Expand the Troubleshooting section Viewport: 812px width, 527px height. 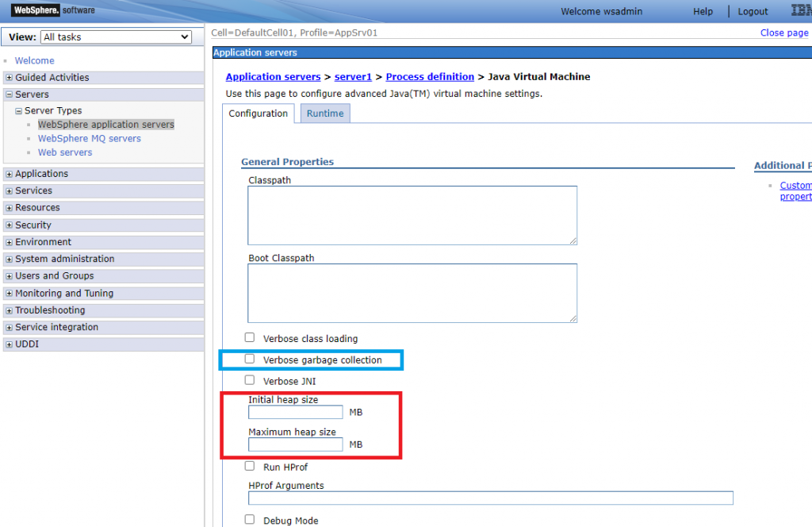(9, 310)
